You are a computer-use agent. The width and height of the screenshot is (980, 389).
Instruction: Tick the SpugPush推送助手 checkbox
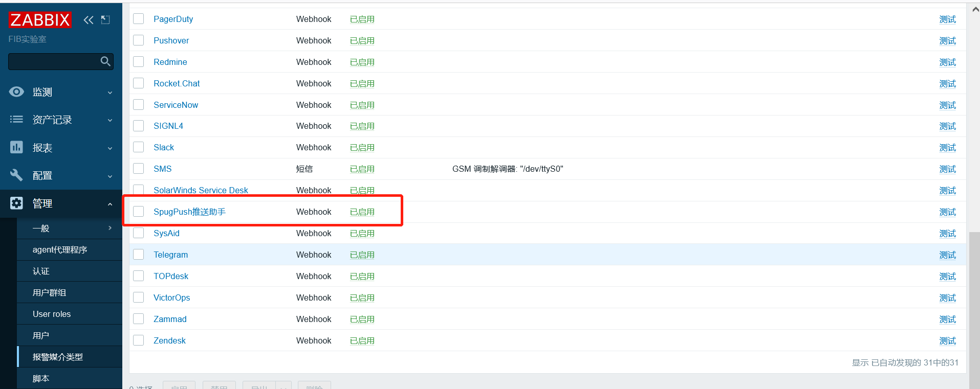[139, 212]
